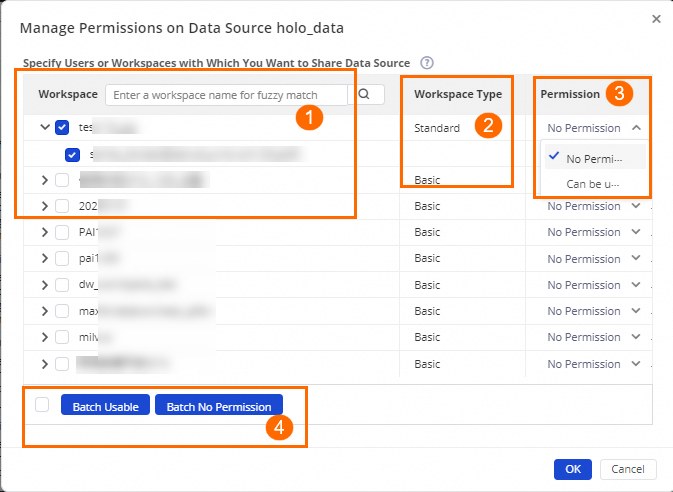
Task: Click the search magnifier icon
Action: click(365, 94)
